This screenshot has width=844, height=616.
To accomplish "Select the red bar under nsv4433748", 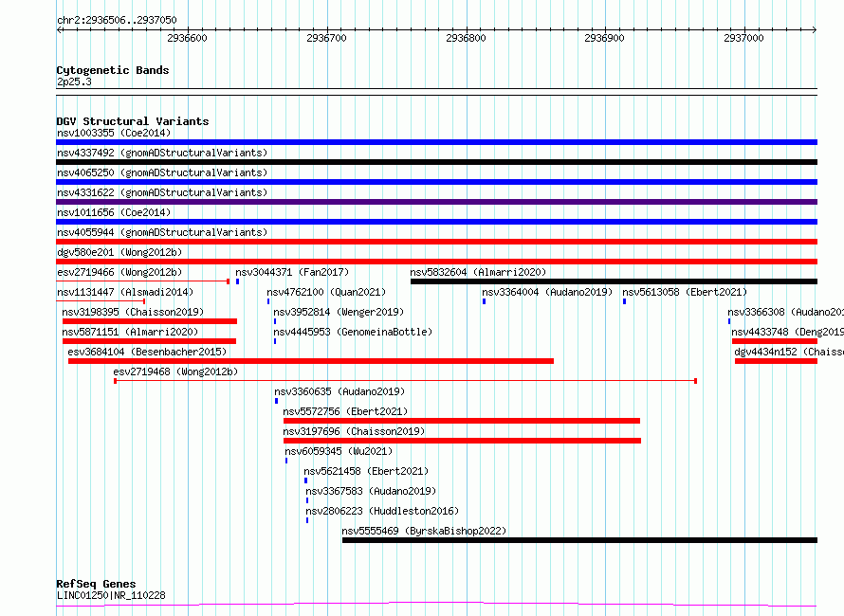I will (775, 341).
